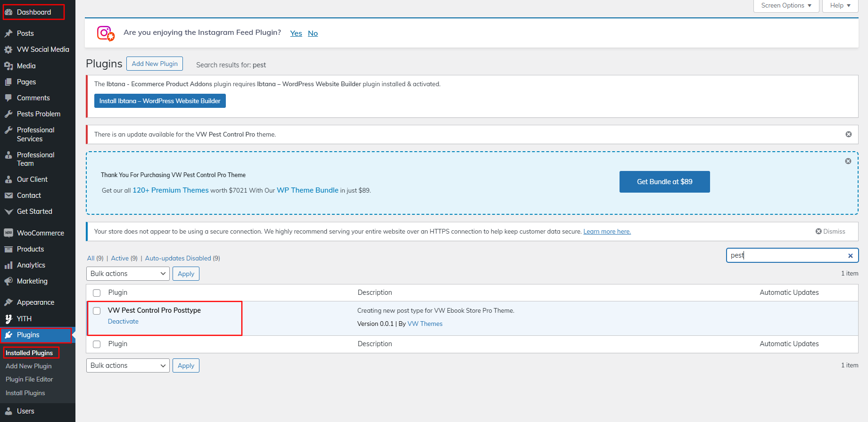Open the bottom Bulk actions dropdown
The height and width of the screenshot is (422, 868).
128,365
